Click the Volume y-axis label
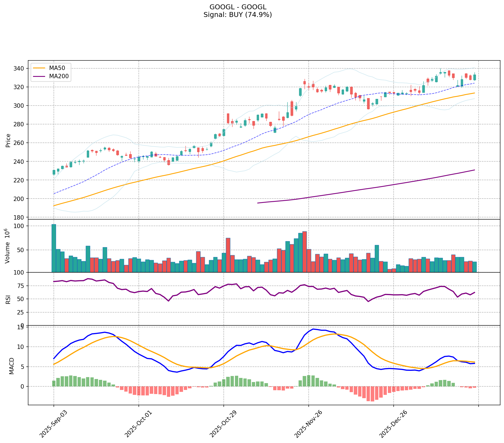504x443 pixels. click(8, 246)
